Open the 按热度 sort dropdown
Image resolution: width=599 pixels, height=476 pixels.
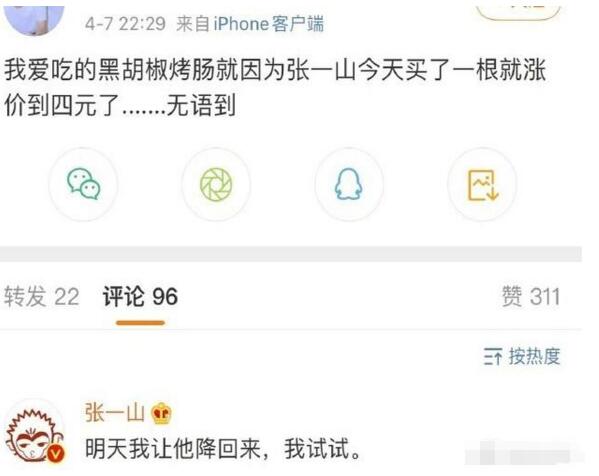pos(522,357)
